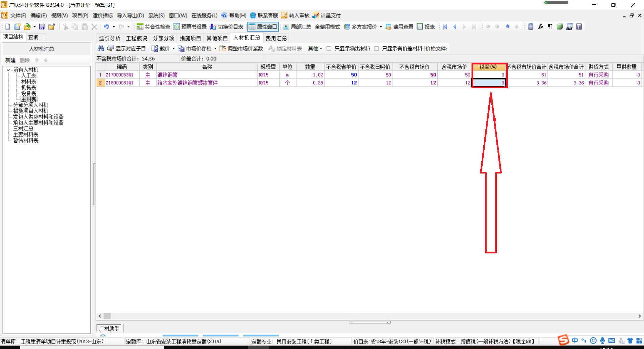644x349 pixels.
Task: Click the horizontal scrollbar right arrow
Action: (640, 316)
